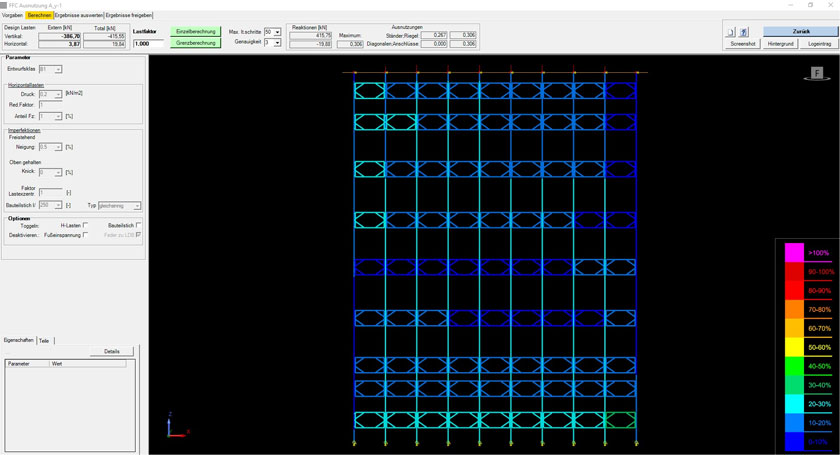Switch to the Vorgaben tab

pos(13,15)
